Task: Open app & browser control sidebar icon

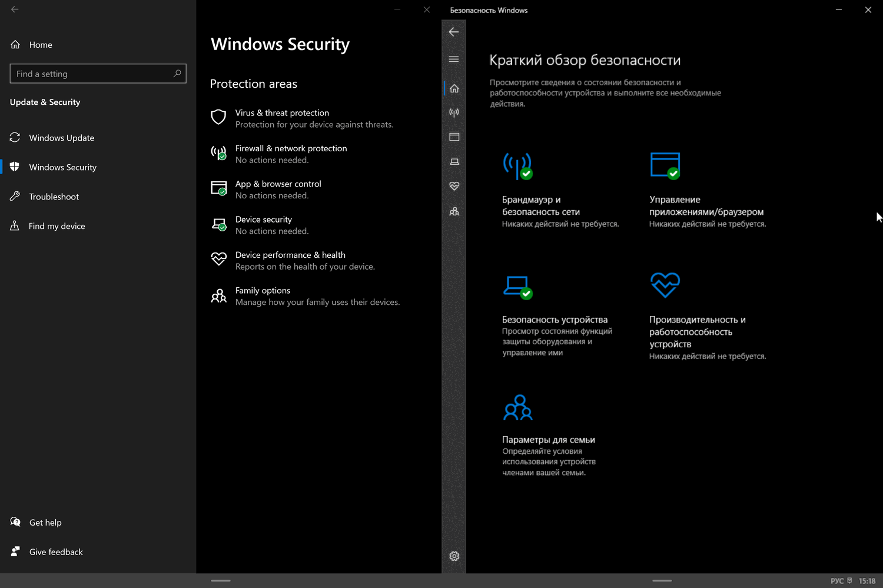Action: [454, 137]
